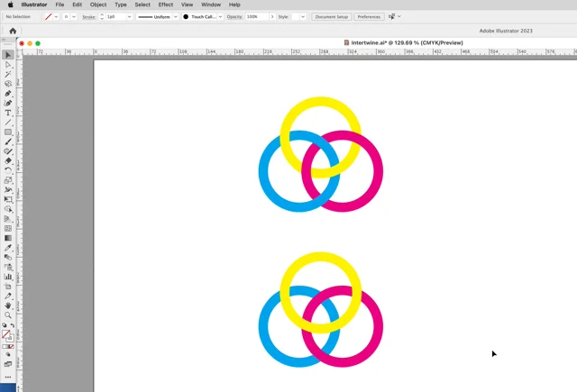The image size is (577, 392).
Task: Adjust the stroke weight stepper
Action: click(102, 17)
